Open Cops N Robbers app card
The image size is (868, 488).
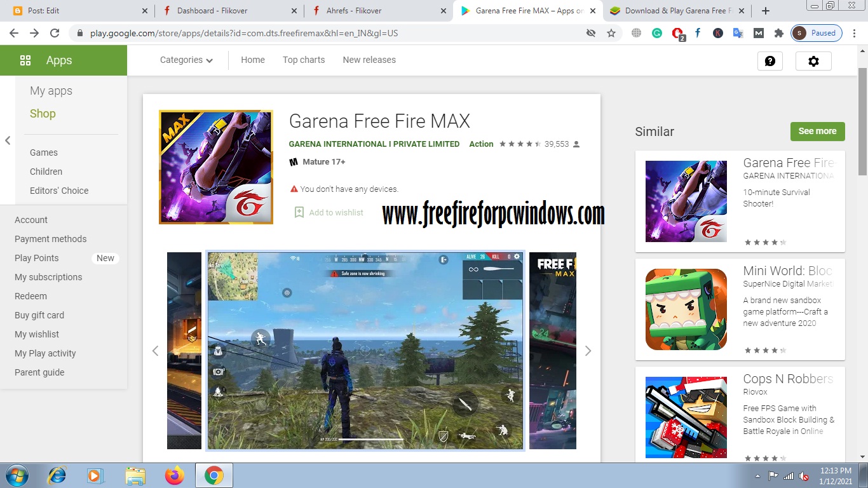pyautogui.click(x=740, y=415)
